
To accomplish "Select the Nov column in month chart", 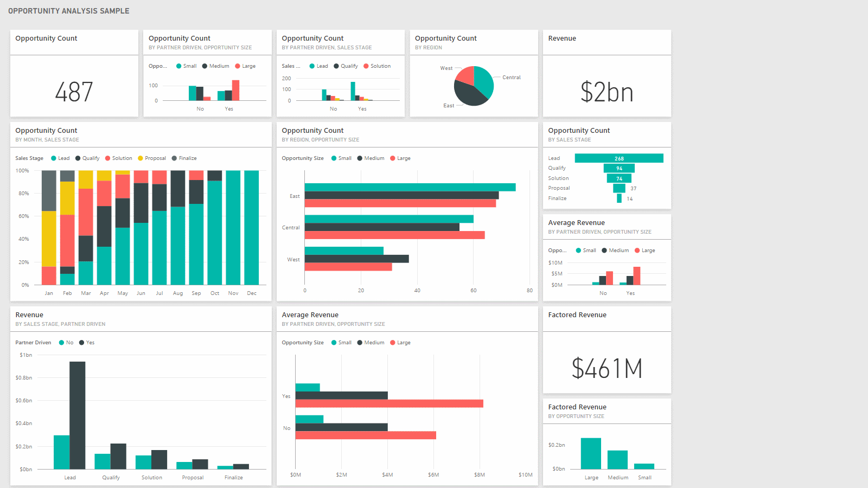I will pos(233,228).
